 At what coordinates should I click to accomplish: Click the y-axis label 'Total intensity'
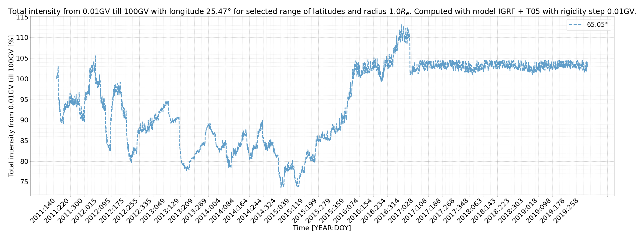coord(11,106)
